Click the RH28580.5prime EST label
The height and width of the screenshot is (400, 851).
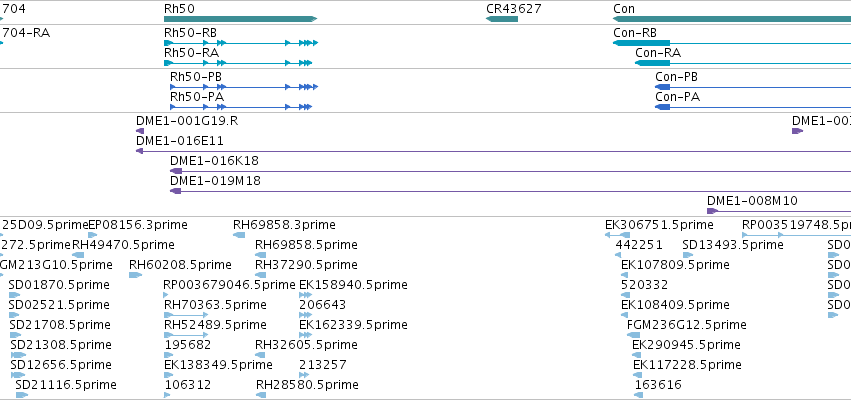coord(307,385)
